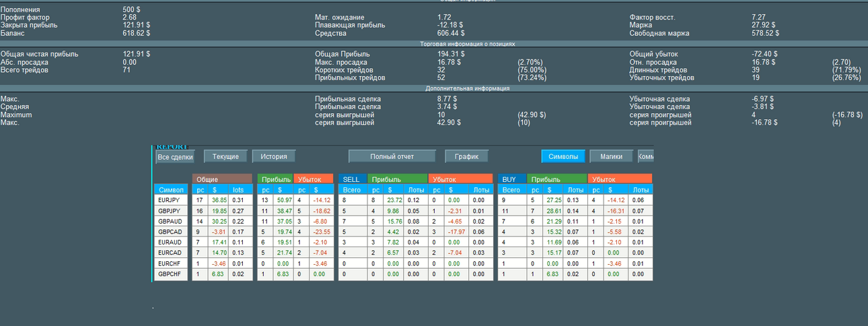The width and height of the screenshot is (868, 326).
Task: Click the EURJPY profit value 50.97
Action: [x=284, y=200]
